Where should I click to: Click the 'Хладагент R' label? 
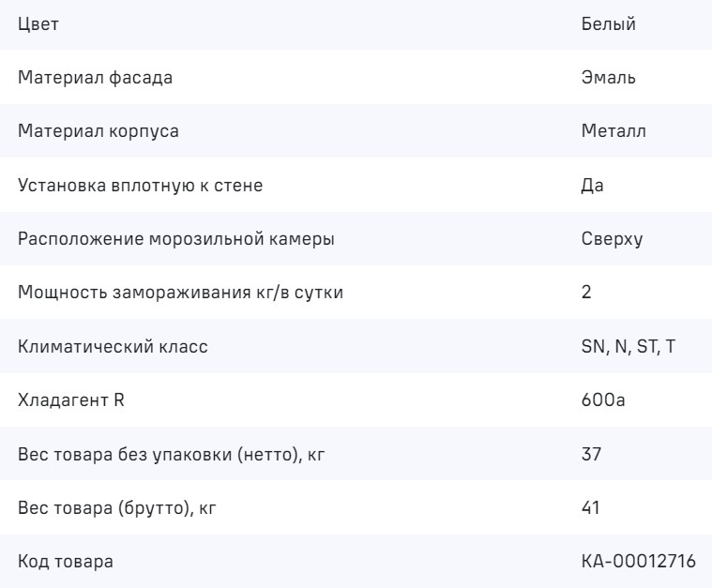[71, 401]
